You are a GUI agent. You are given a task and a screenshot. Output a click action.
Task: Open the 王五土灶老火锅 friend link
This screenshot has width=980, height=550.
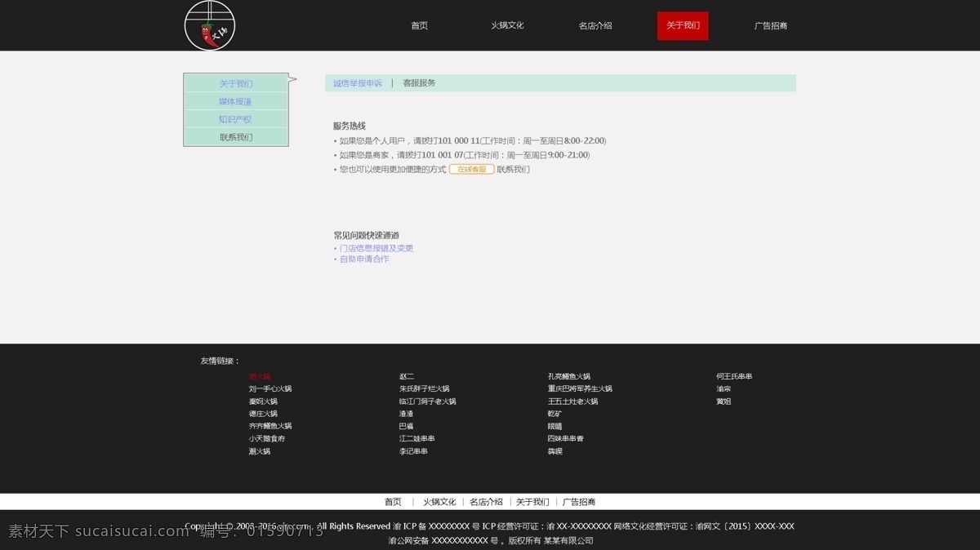pyautogui.click(x=572, y=401)
